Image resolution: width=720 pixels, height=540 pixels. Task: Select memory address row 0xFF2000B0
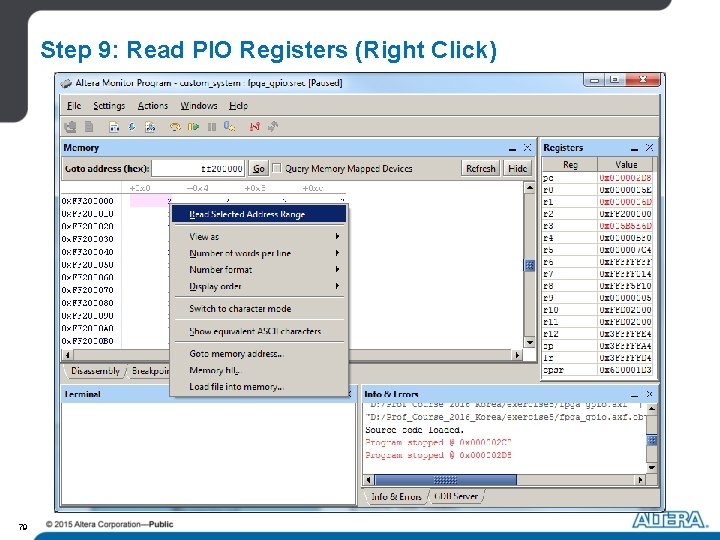coord(87,341)
